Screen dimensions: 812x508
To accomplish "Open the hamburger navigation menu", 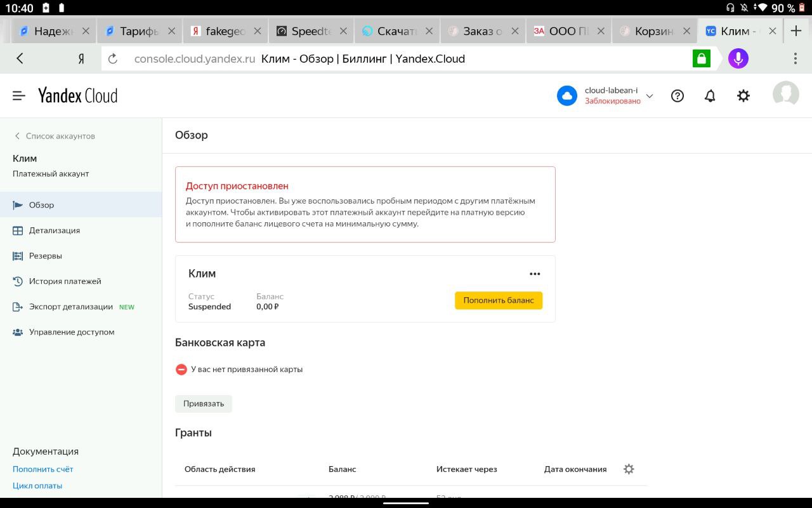I will tap(19, 95).
